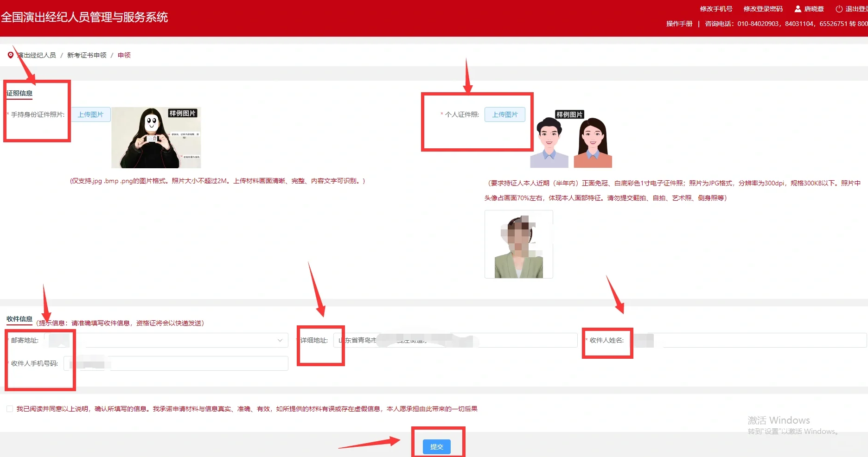868x457 pixels.
Task: Submit the form with 提交 button
Action: coord(437,447)
